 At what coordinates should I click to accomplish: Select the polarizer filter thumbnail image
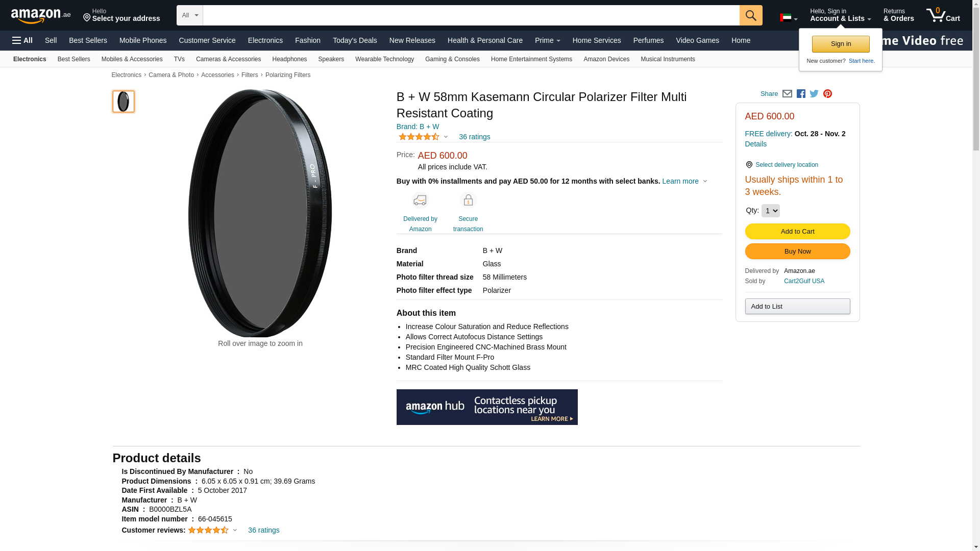click(x=124, y=102)
